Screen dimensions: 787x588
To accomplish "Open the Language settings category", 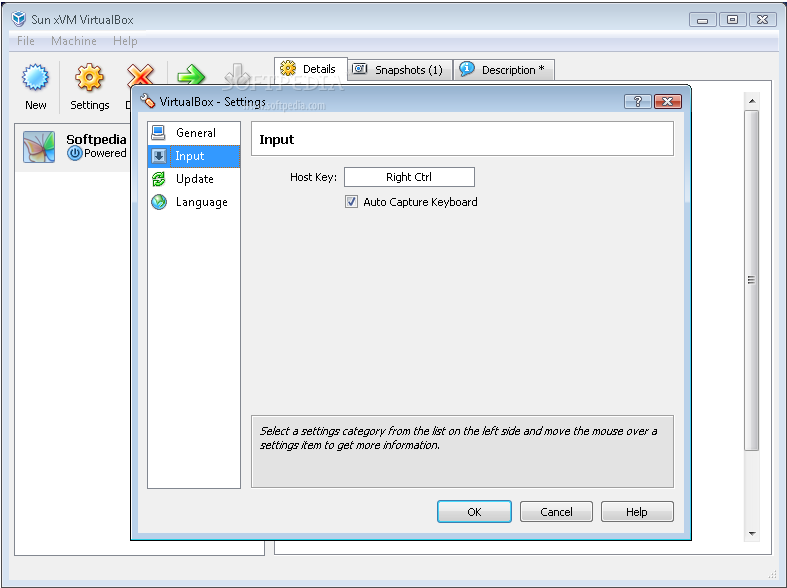I will [194, 202].
